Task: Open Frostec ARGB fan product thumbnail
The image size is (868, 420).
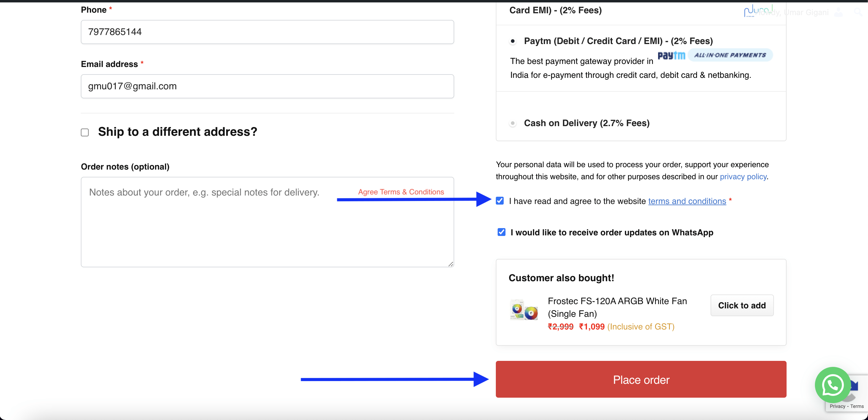Action: tap(524, 310)
